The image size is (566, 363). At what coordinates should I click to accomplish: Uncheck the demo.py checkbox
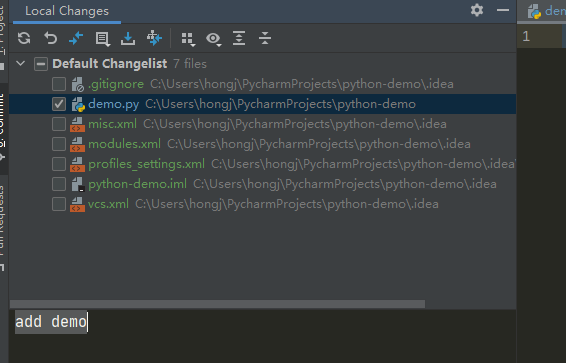pyautogui.click(x=59, y=104)
